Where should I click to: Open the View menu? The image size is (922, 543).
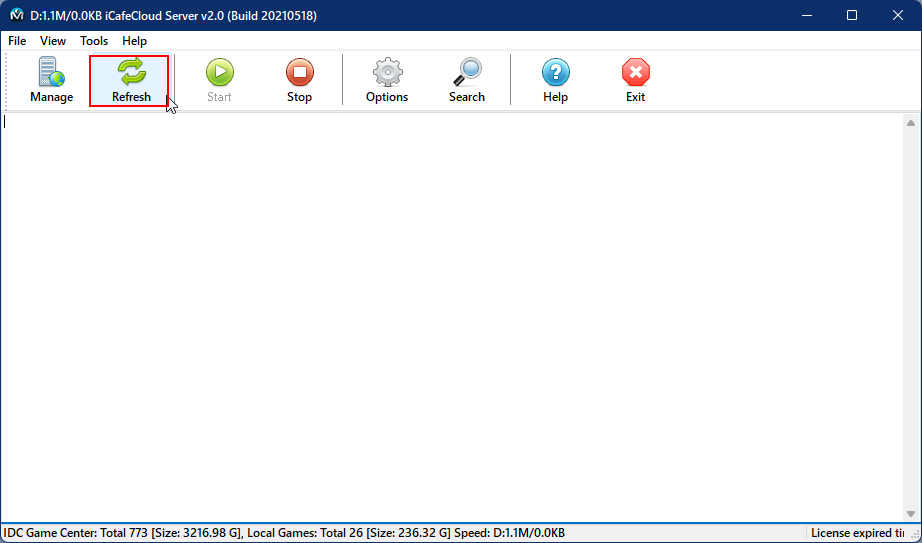click(53, 41)
